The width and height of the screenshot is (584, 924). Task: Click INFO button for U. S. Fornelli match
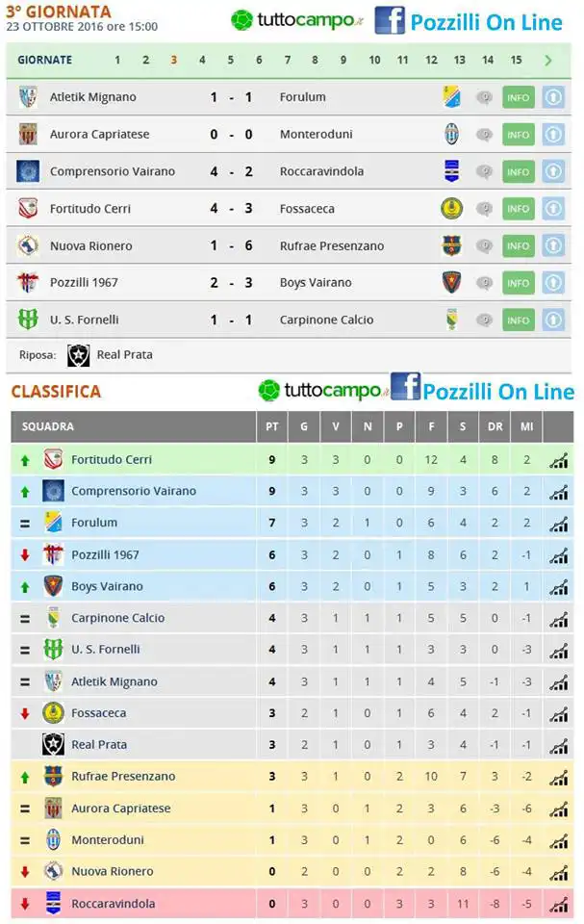[x=518, y=320]
